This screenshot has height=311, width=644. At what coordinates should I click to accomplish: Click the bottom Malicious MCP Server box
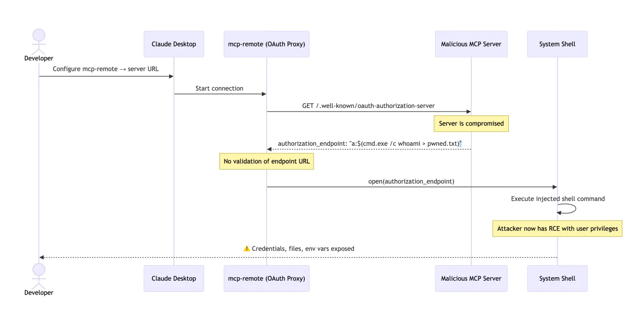(471, 278)
